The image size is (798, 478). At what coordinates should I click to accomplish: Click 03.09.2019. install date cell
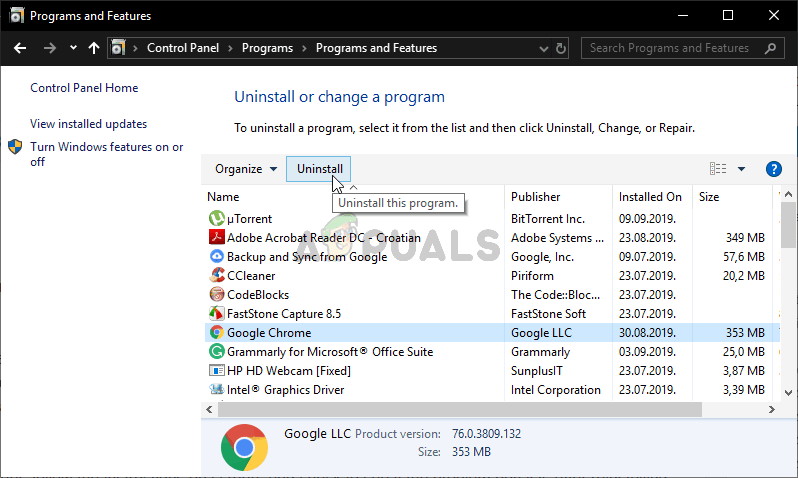coord(647,352)
